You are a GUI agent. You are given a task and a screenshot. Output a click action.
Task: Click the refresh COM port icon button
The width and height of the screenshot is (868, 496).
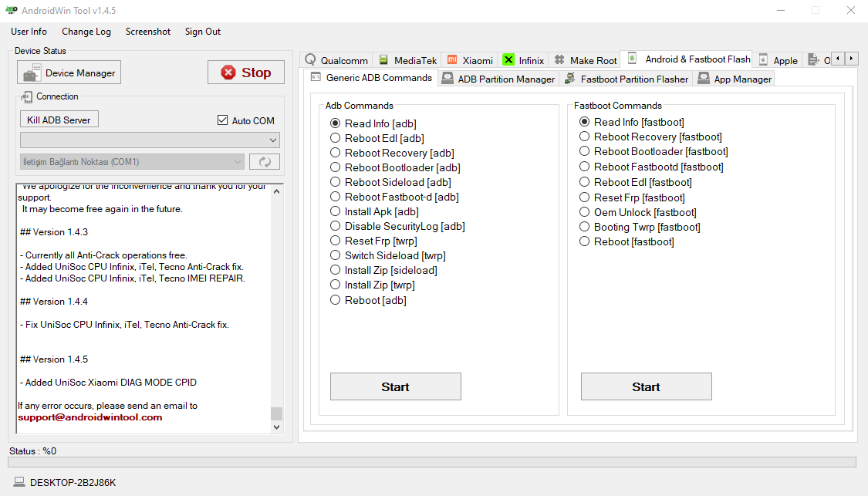coord(264,162)
